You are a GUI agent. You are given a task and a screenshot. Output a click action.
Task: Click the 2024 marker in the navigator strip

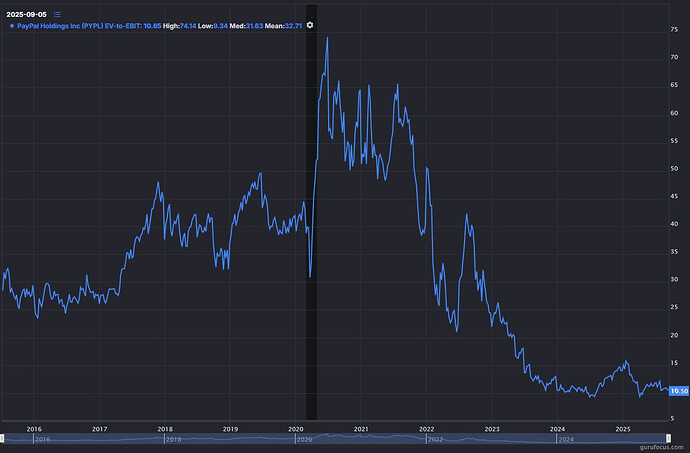pos(565,439)
